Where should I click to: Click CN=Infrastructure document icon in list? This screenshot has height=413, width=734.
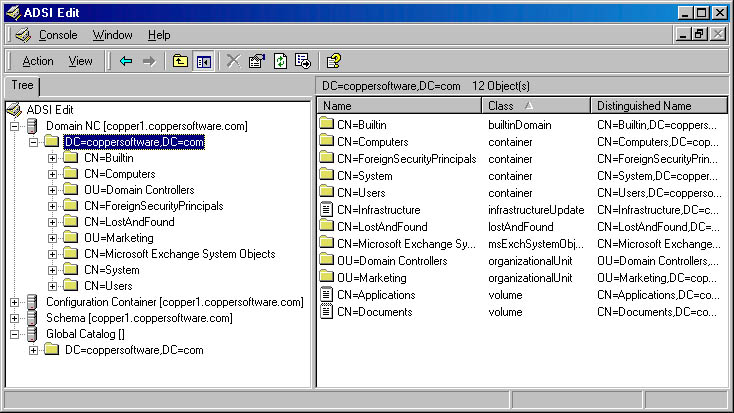(x=327, y=209)
